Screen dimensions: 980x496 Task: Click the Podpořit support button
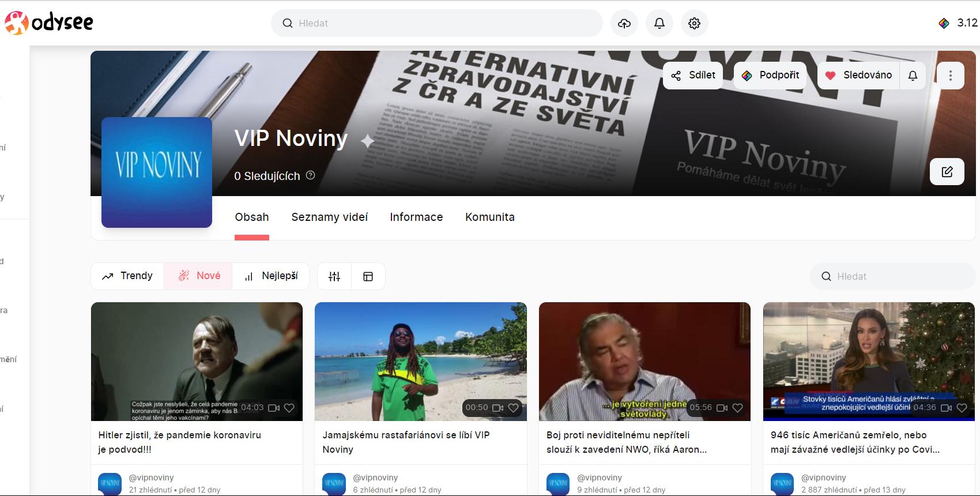click(x=770, y=76)
